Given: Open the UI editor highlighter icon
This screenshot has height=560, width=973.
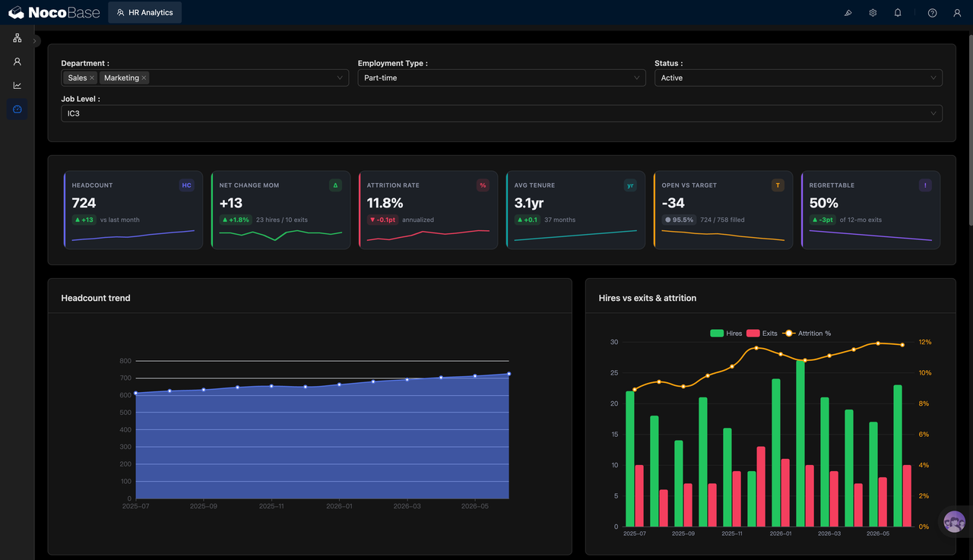Looking at the screenshot, I should 848,13.
